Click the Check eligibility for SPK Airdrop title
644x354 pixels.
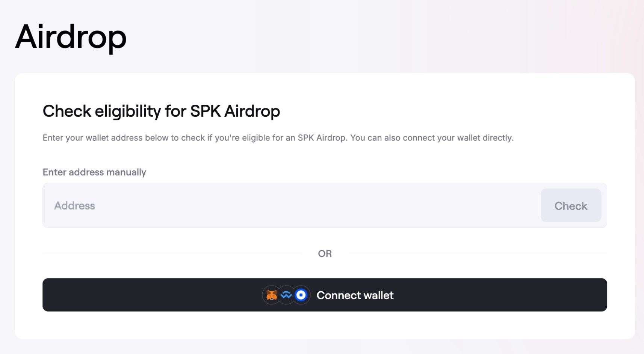click(x=162, y=111)
